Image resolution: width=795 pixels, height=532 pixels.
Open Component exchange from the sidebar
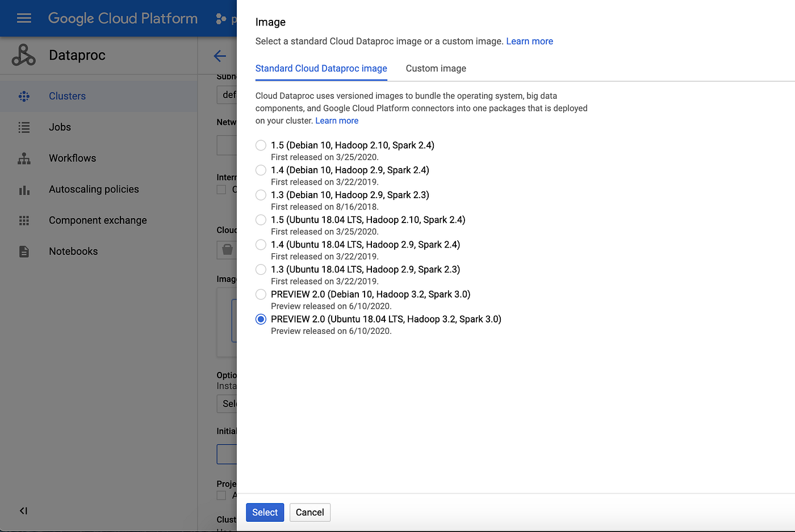[24, 220]
